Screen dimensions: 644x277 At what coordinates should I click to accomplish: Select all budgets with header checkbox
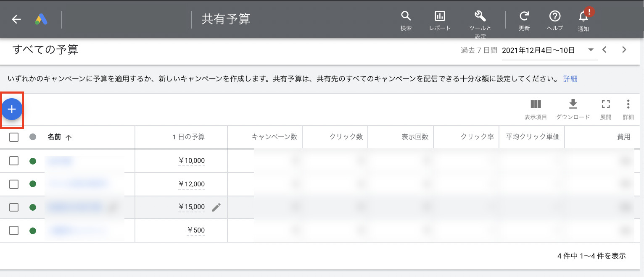(x=14, y=136)
